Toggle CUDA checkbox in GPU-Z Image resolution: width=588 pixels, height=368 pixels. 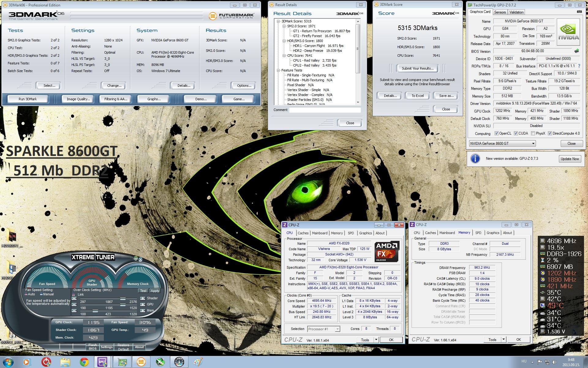[x=516, y=133]
